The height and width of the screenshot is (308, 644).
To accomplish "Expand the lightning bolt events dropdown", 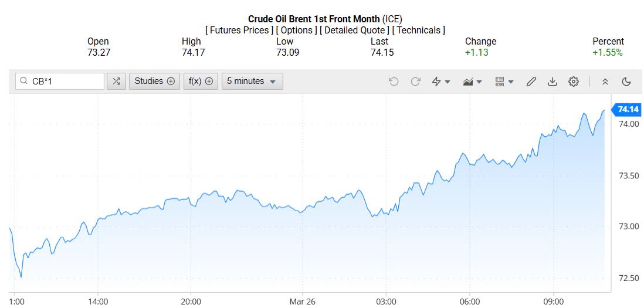I will (x=441, y=82).
